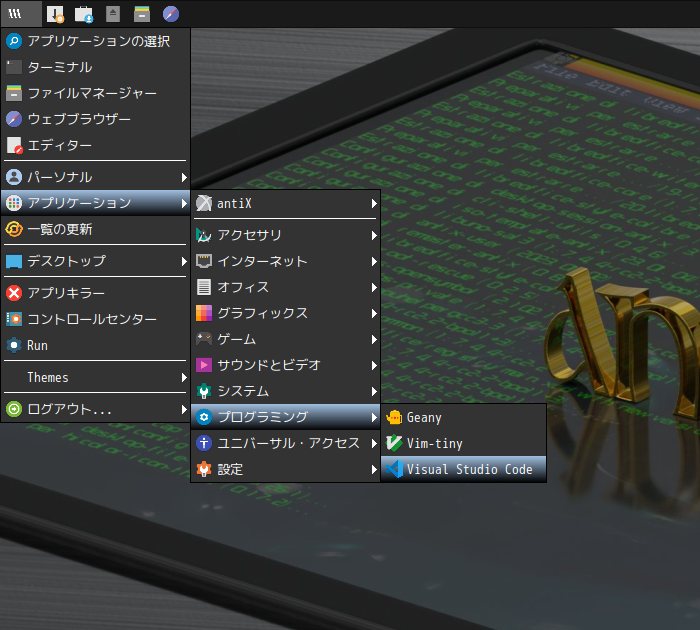Image resolution: width=700 pixels, height=630 pixels.
Task: Open the file manager icon in the taskbar
Action: pos(142,14)
